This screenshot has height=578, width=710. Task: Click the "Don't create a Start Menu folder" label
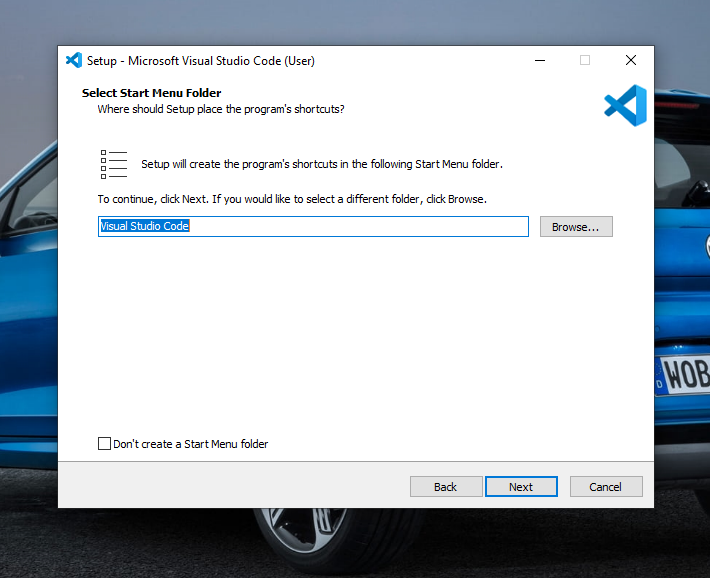190,444
